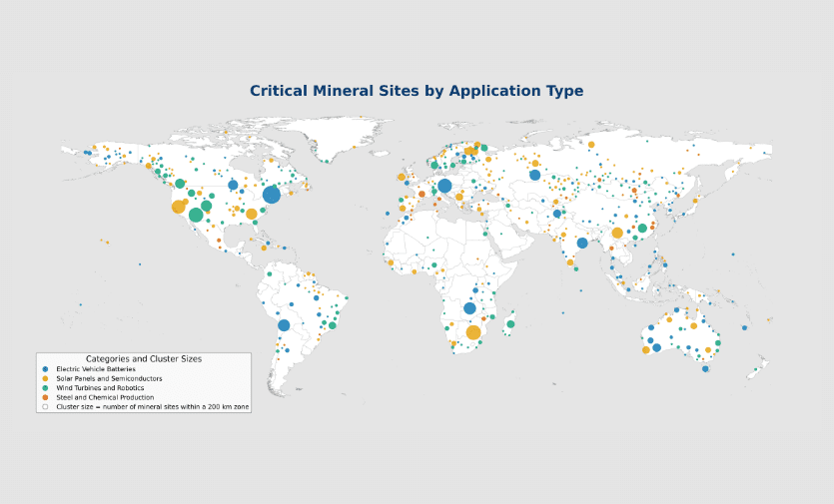
Task: Click the large yellow cluster in South Africa
Action: [x=473, y=332]
